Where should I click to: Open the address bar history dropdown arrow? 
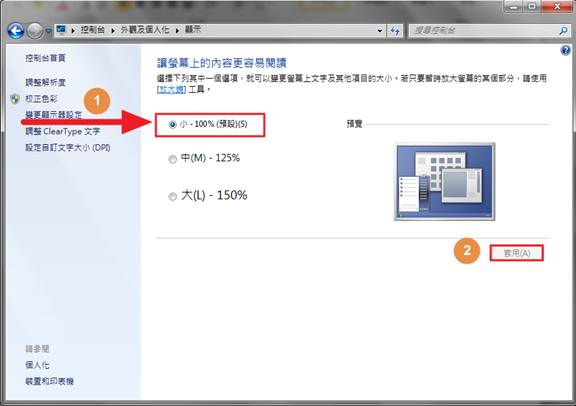(380, 31)
